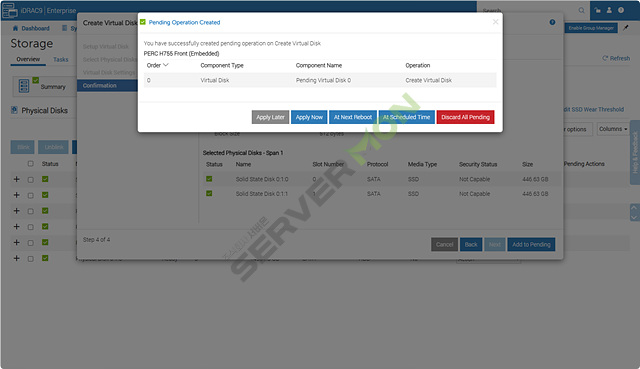Click Cancel in Create Virtual Disk wizard

click(444, 245)
